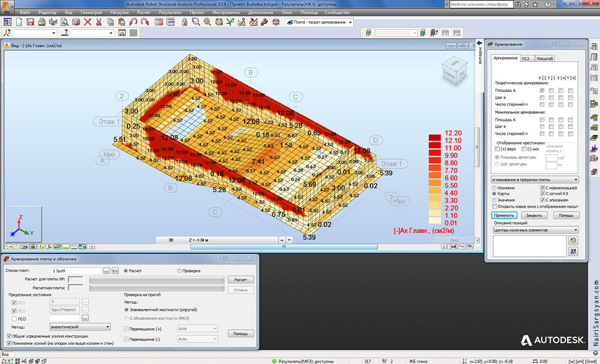The image size is (600, 364).
Task: Click the scissors delete icon beside the description box
Action: (x=573, y=251)
